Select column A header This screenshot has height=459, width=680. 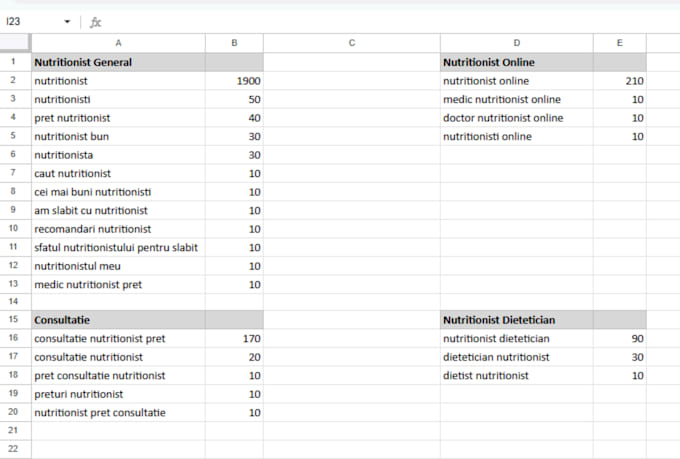[118, 43]
